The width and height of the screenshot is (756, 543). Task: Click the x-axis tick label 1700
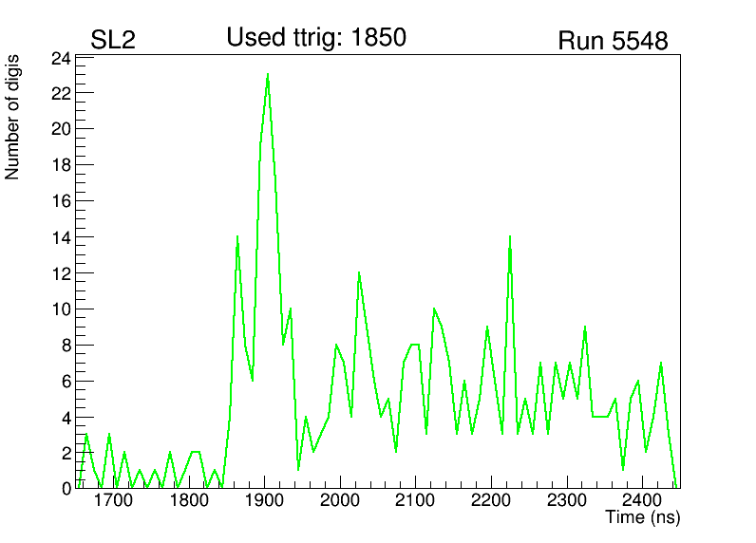tap(113, 500)
